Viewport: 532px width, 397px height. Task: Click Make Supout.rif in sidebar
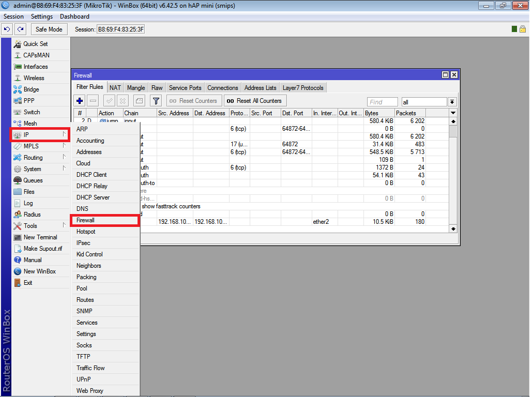pyautogui.click(x=41, y=248)
